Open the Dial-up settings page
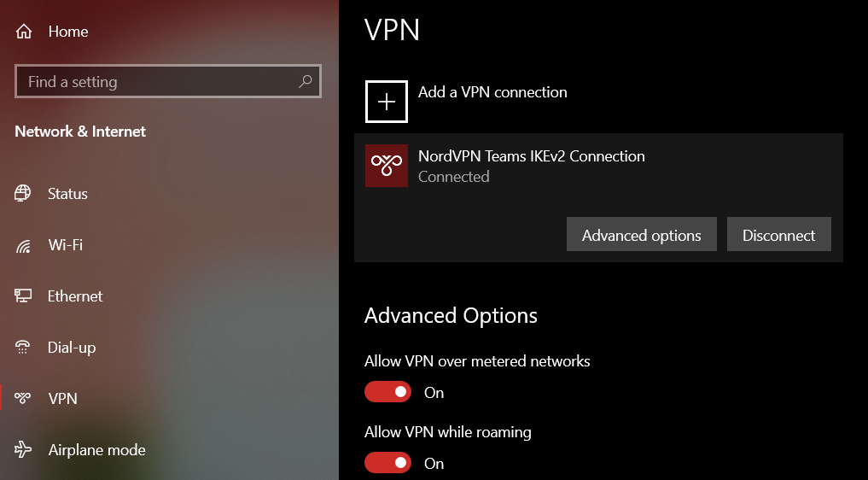The image size is (868, 480). pos(72,348)
